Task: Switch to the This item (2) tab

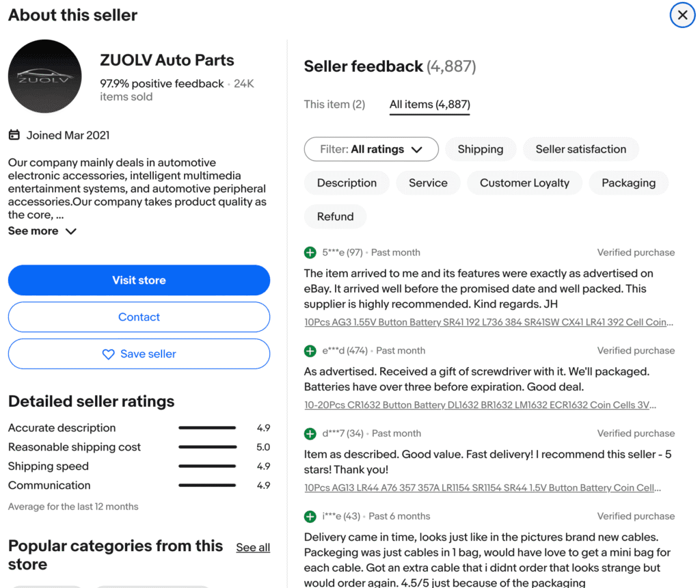Action: click(334, 105)
